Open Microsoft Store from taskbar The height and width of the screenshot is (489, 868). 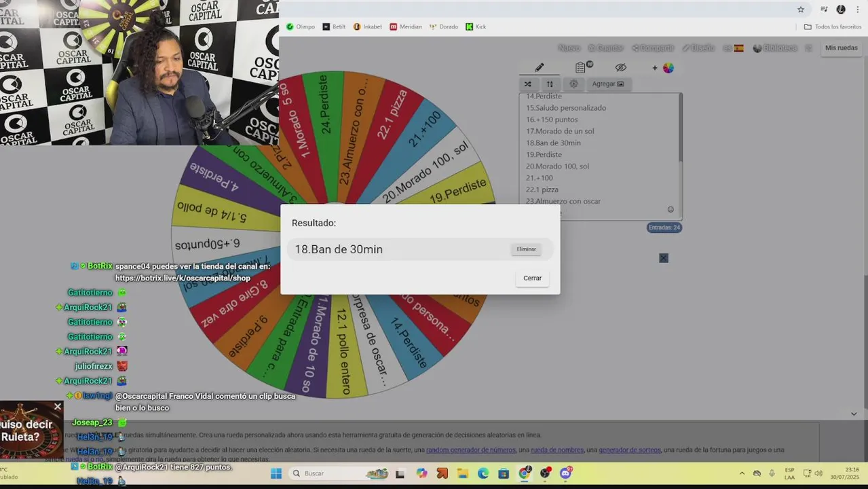pyautogui.click(x=504, y=473)
